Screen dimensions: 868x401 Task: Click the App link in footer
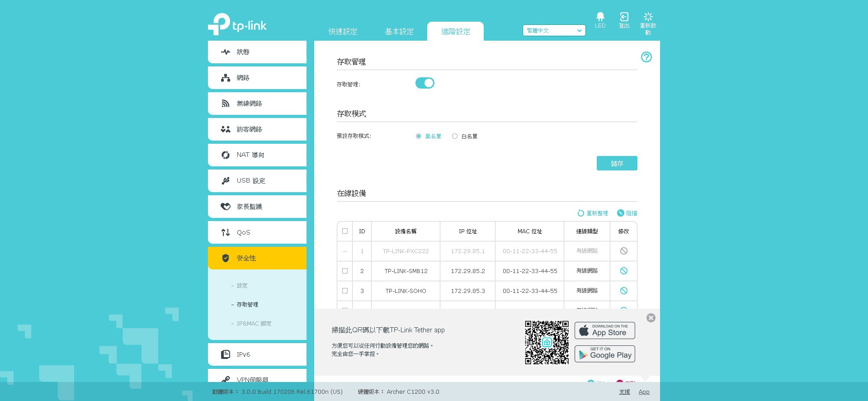tap(644, 392)
